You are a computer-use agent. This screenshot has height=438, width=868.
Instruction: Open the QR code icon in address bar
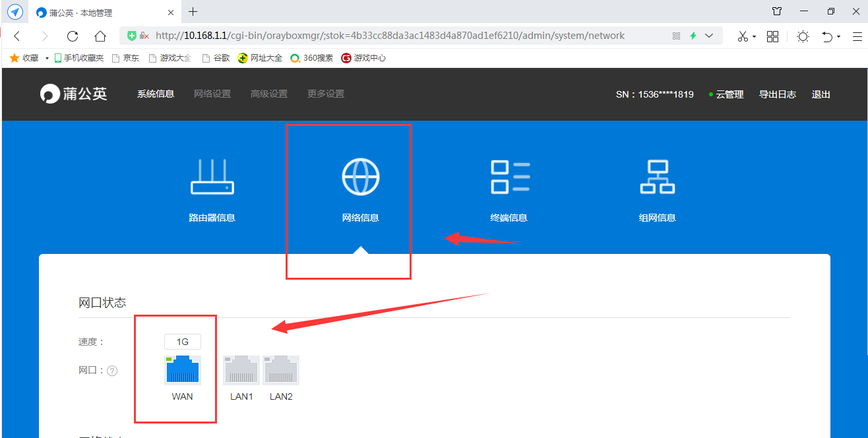click(676, 36)
